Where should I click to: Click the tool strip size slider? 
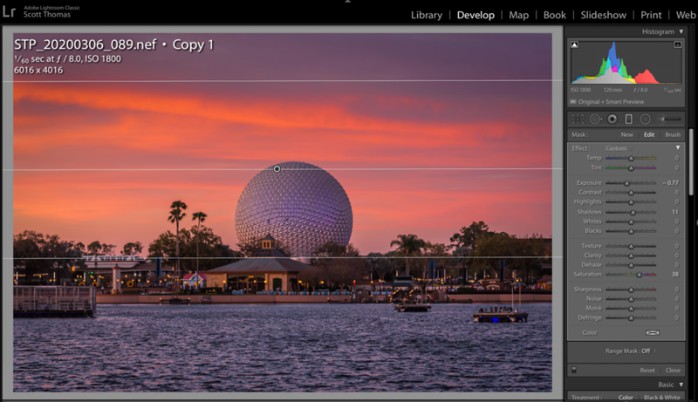pos(671,119)
